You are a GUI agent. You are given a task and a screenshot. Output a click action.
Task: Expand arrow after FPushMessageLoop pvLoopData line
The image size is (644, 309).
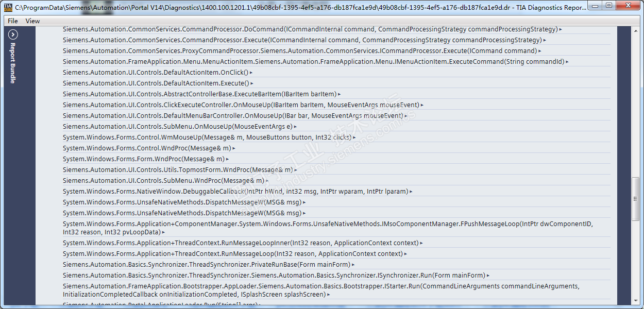[x=163, y=233]
